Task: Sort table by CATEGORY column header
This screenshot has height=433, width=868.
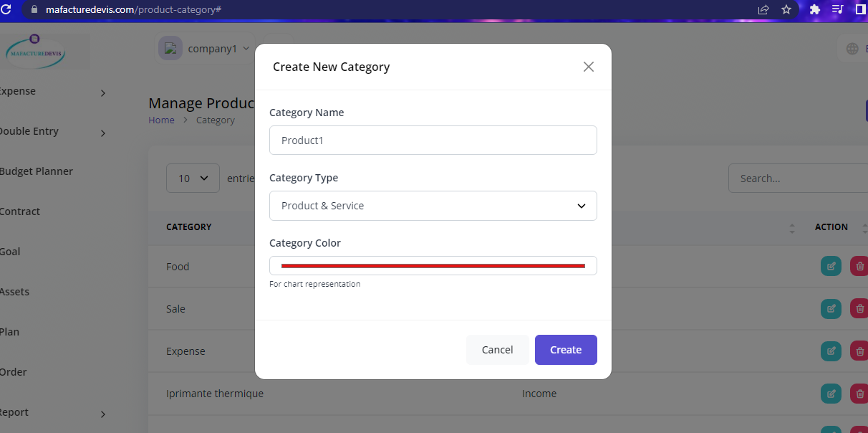Action: click(x=189, y=227)
